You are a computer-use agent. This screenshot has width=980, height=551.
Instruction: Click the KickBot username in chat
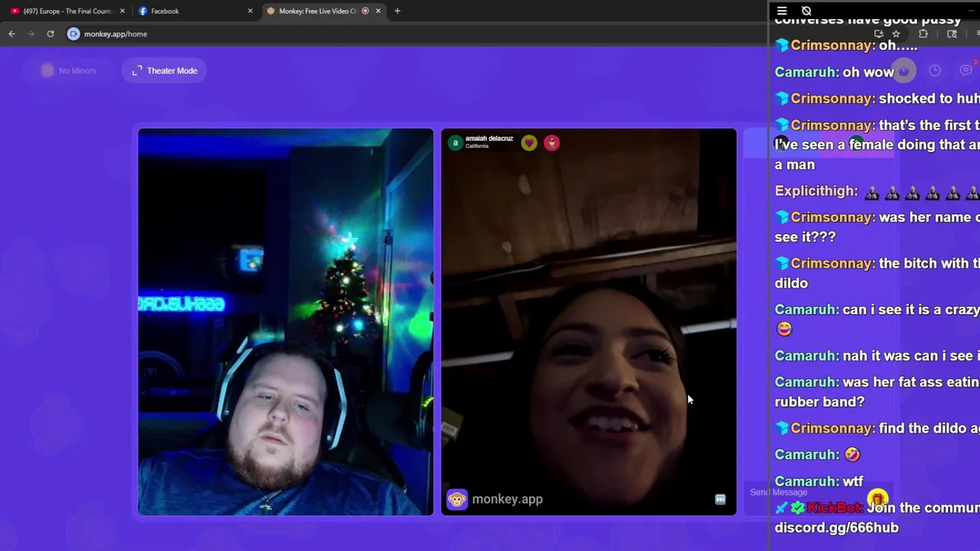[x=835, y=507]
